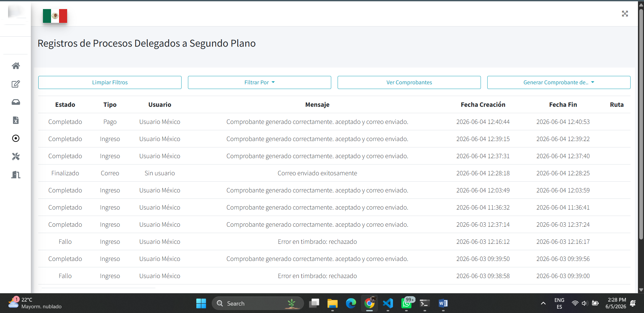Click the Ruta column header
The width and height of the screenshot is (644, 313).
point(616,105)
